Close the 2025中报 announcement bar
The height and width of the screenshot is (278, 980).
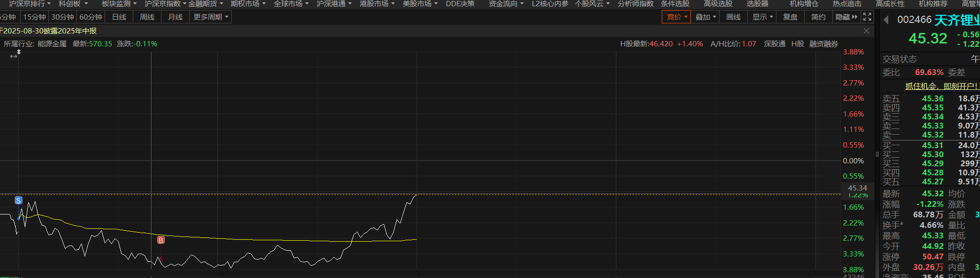pos(867,31)
